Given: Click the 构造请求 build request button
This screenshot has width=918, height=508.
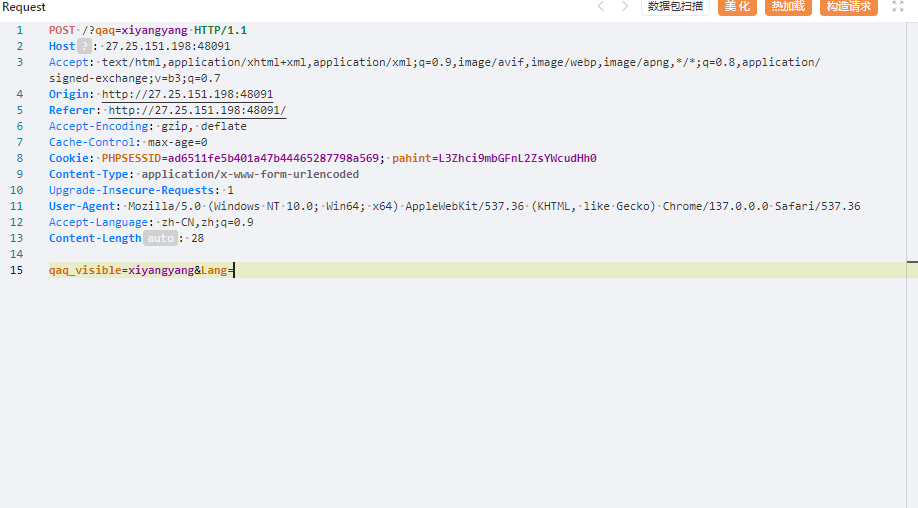Looking at the screenshot, I should coord(848,7).
